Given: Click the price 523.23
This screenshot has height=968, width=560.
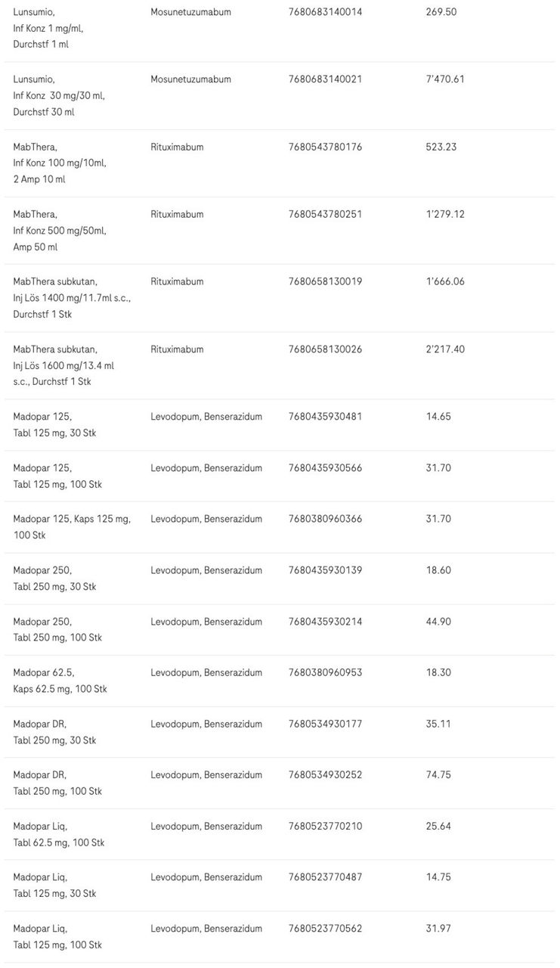Looking at the screenshot, I should 441,147.
